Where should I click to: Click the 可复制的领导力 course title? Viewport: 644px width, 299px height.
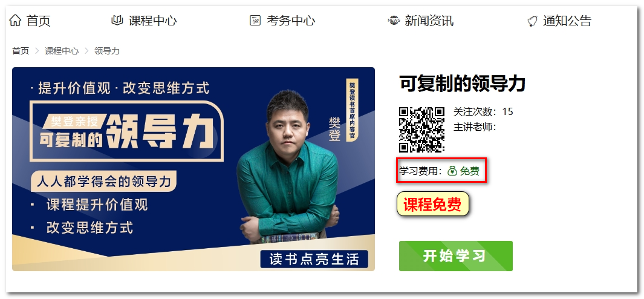coord(463,84)
